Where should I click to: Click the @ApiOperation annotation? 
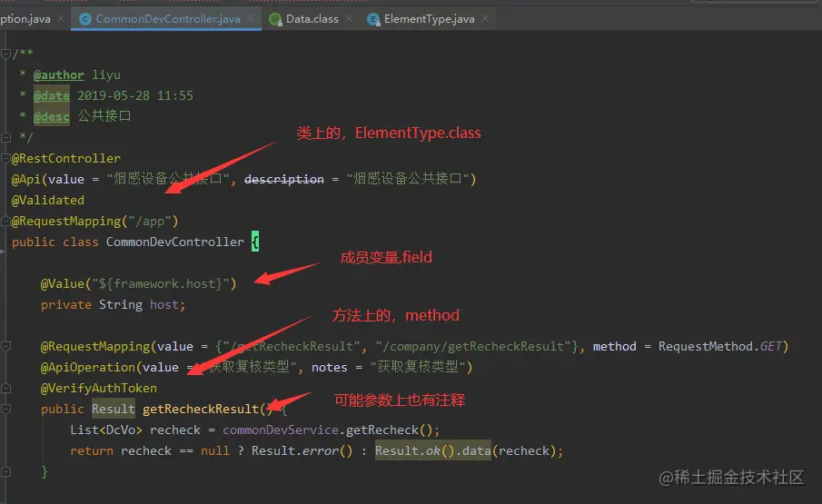(87, 367)
